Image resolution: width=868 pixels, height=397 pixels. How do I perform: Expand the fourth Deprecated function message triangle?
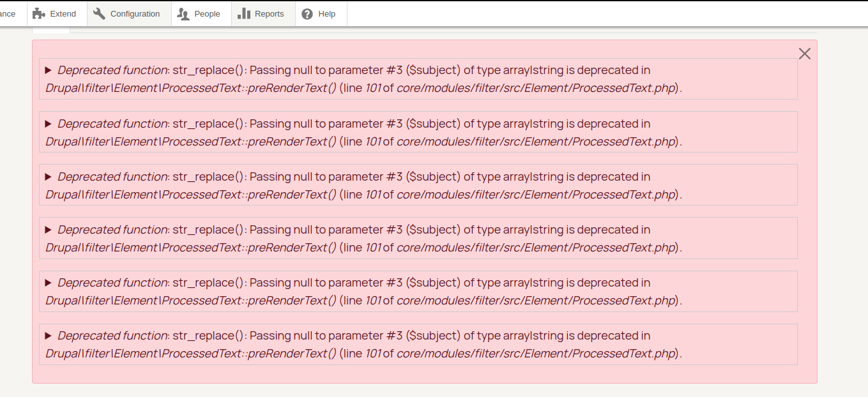[48, 230]
